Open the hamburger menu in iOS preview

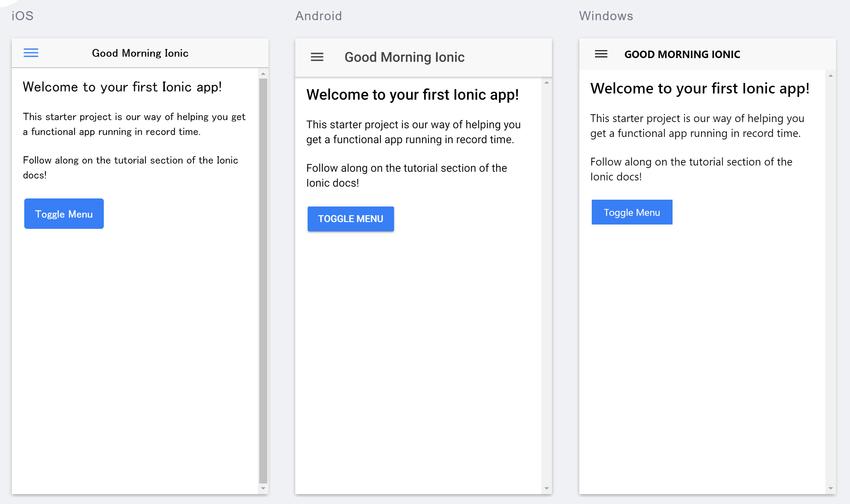(x=31, y=53)
